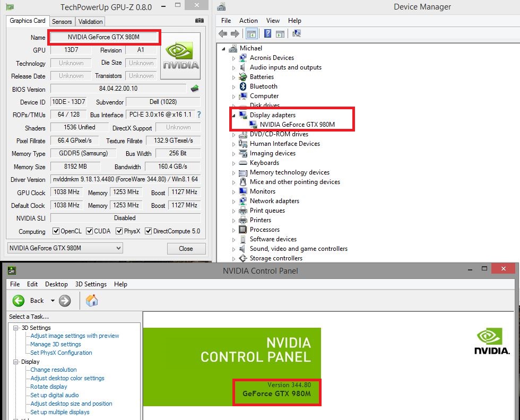Toggle the OpenCL checkbox in GPU-Z
This screenshot has height=420, width=520.
[56, 231]
